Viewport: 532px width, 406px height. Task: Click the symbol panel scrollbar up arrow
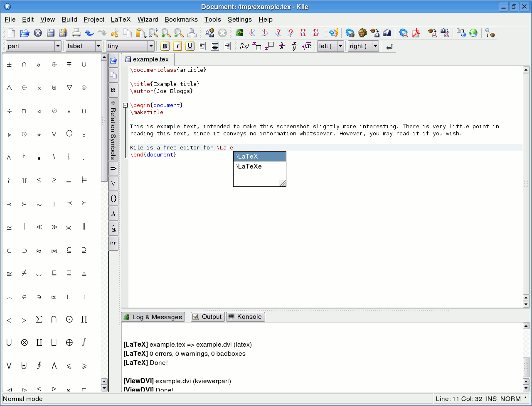(x=104, y=58)
